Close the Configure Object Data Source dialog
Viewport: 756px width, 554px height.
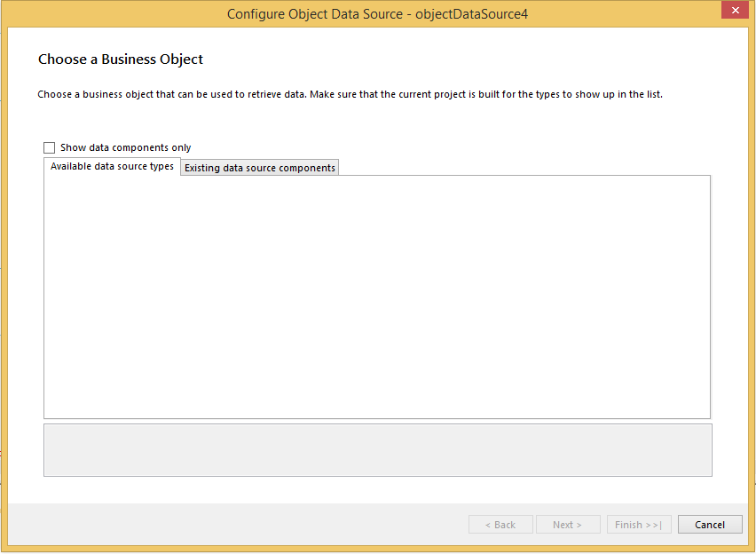pyautogui.click(x=732, y=11)
